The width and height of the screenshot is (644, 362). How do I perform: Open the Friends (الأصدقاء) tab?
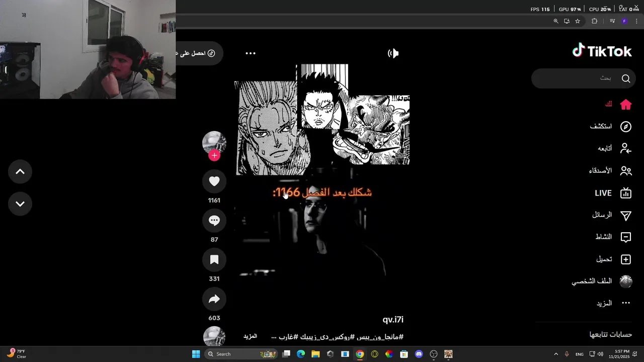point(610,171)
